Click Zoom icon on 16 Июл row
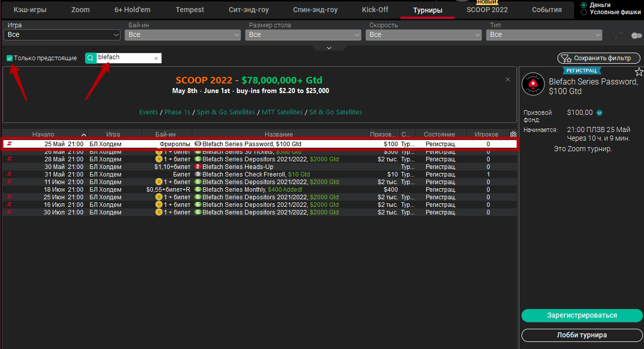This screenshot has width=644, height=349. [x=9, y=204]
